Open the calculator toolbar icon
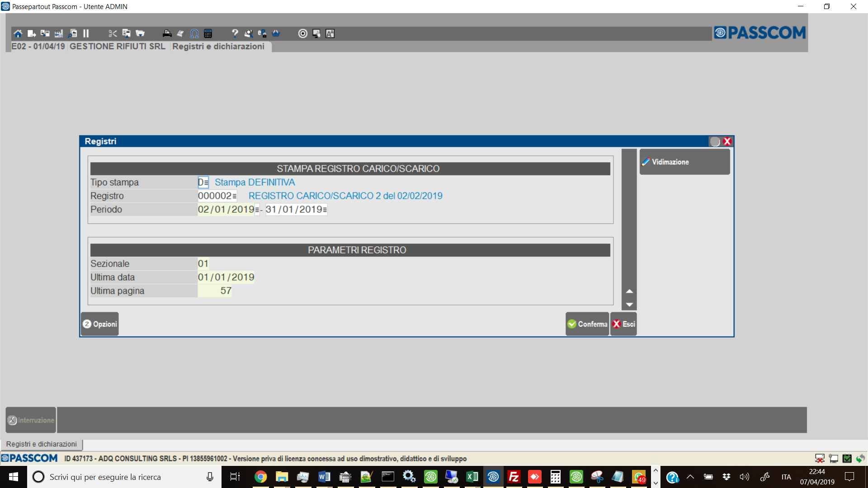Viewport: 868px width, 488px height. [x=208, y=33]
